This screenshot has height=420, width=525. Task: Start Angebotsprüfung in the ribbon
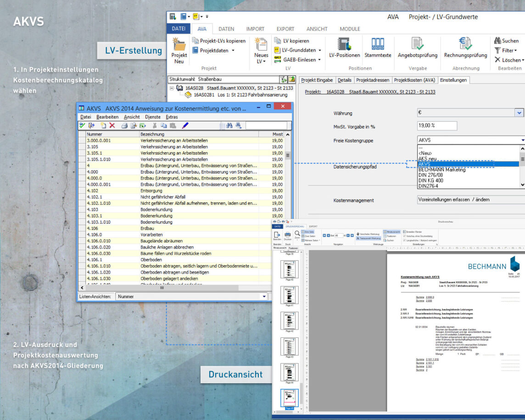pos(418,48)
